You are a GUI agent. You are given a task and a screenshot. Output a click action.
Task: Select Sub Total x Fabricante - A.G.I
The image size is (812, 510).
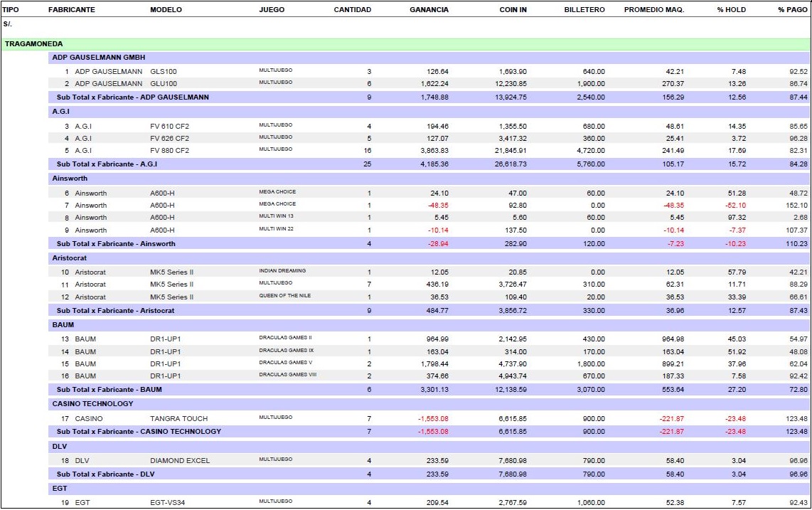(429, 164)
